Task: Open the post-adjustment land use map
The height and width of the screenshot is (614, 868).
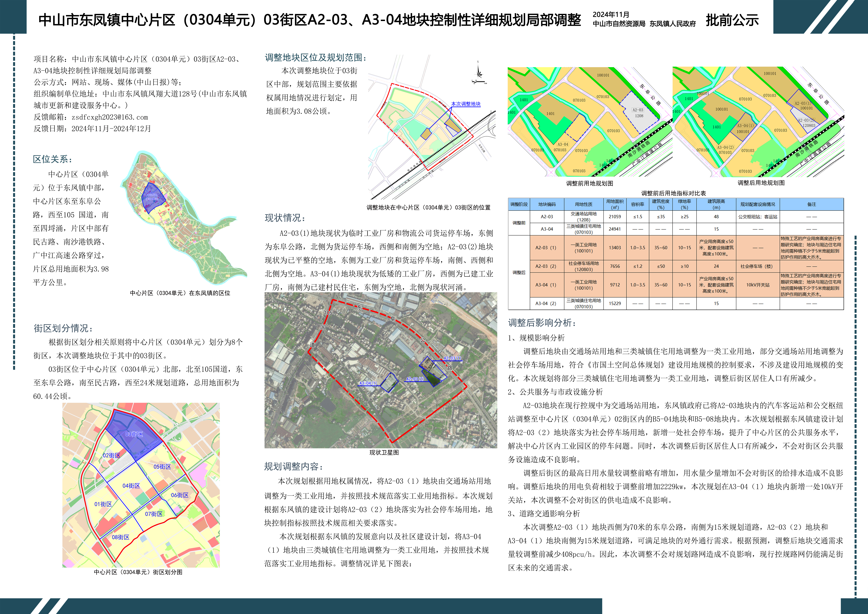Action: [x=758, y=122]
